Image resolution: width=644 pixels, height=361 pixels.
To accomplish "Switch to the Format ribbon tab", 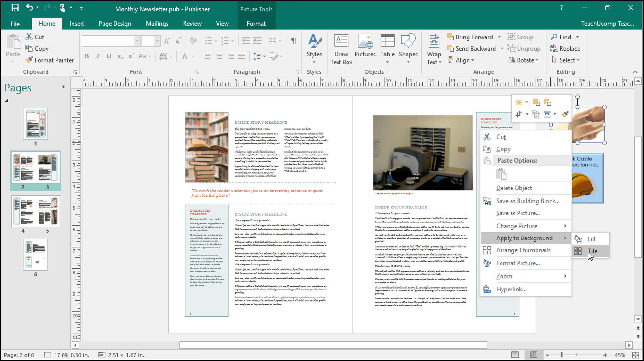I will [256, 23].
